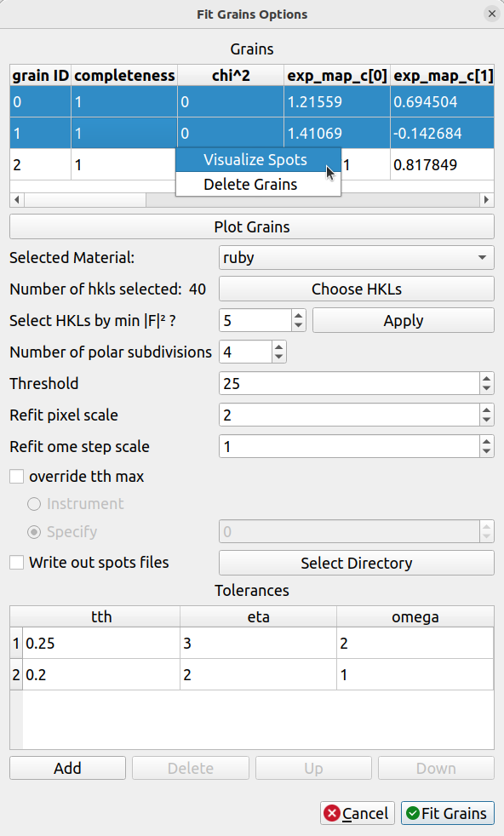Open the Selected Material ruby dropdown
Image resolution: width=504 pixels, height=836 pixels.
pyautogui.click(x=356, y=257)
